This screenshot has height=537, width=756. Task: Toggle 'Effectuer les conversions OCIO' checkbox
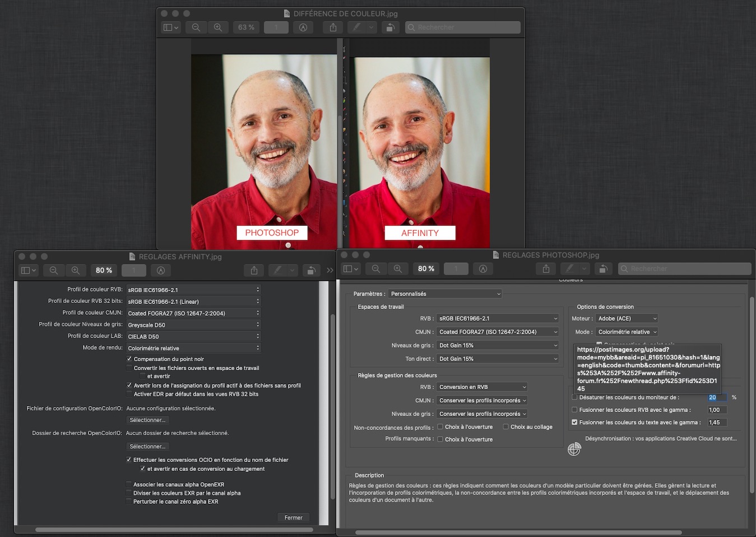point(129,460)
